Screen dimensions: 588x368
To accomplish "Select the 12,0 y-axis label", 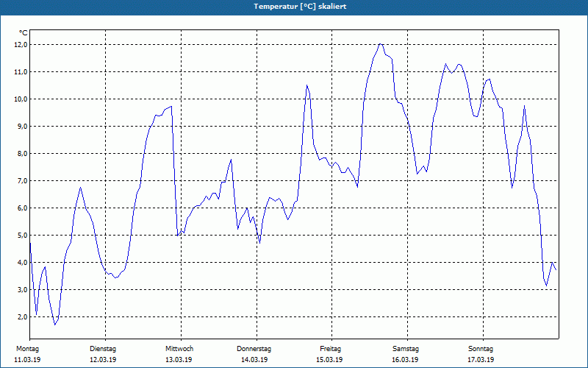I will pyautogui.click(x=21, y=45).
